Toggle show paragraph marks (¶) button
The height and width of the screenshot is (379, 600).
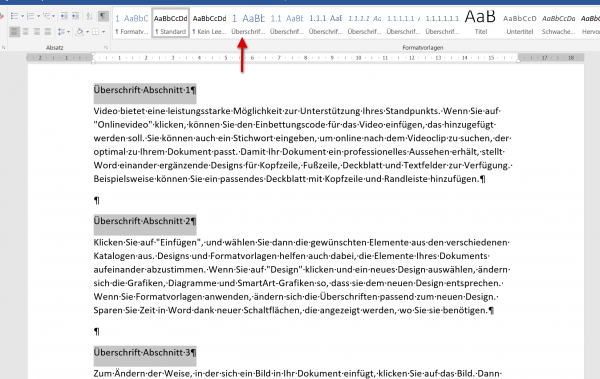(103, 16)
